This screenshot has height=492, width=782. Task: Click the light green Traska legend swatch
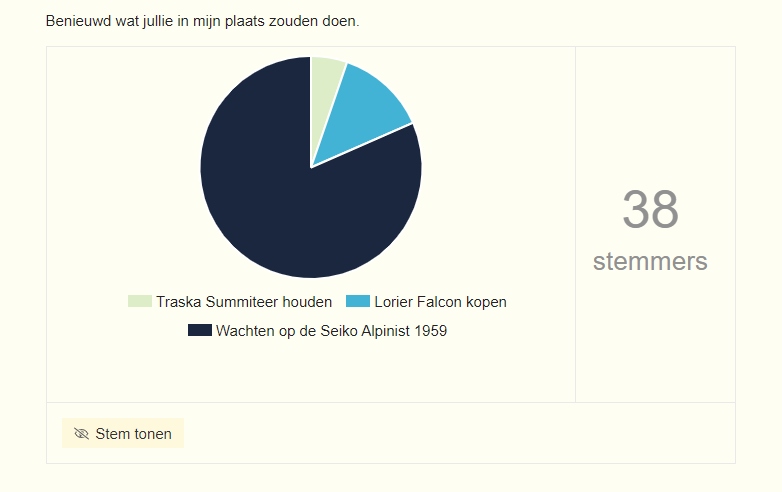pos(140,302)
